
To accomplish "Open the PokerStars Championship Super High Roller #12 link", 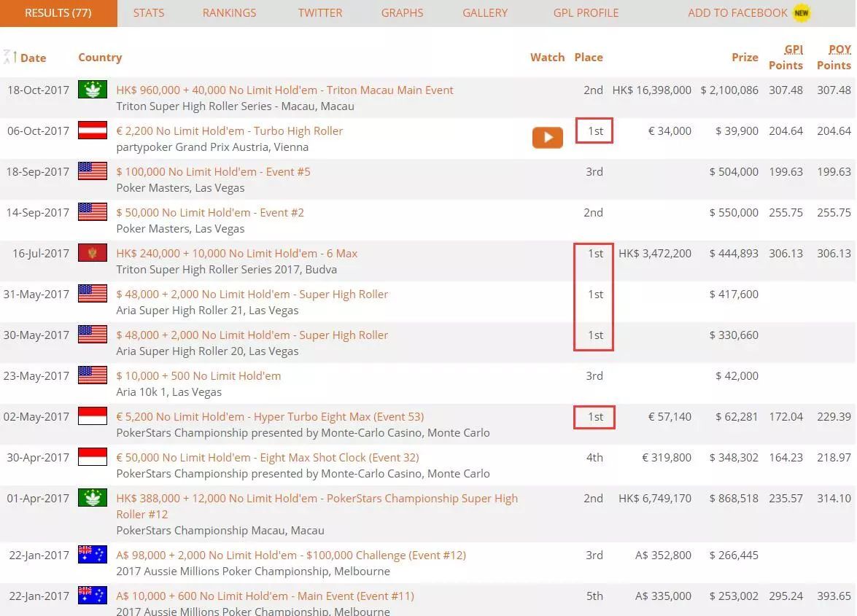I will pos(317,506).
